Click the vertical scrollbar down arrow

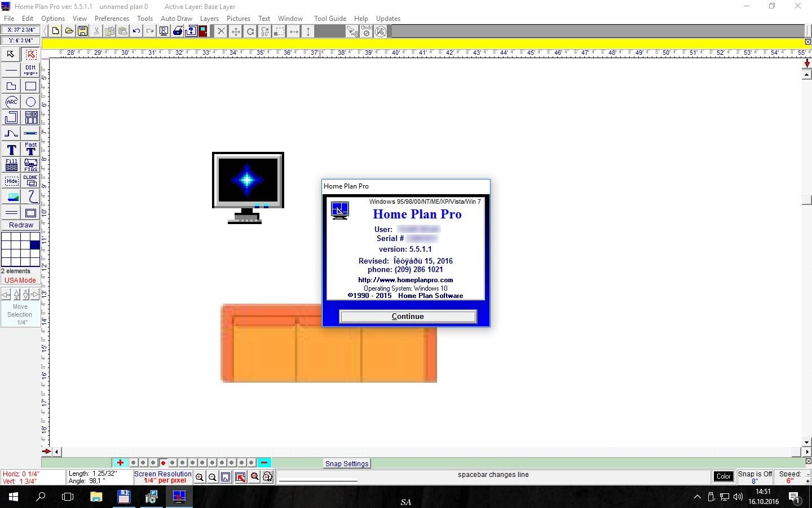[807, 443]
